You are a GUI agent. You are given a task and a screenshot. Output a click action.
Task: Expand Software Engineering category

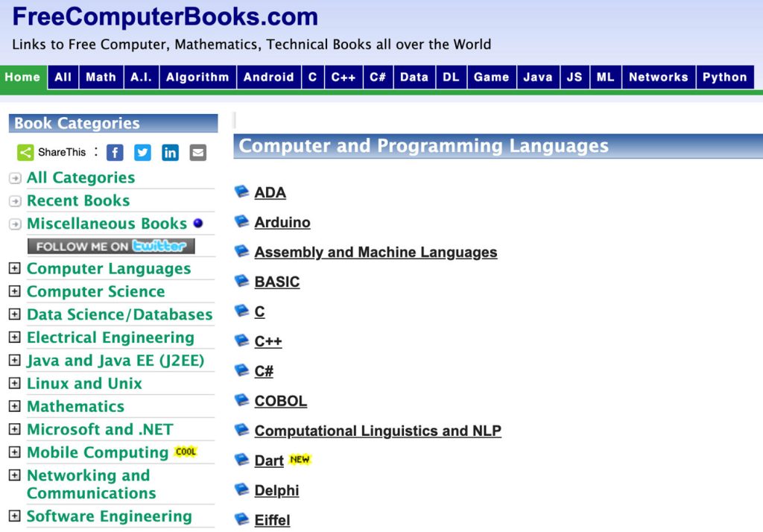click(15, 516)
